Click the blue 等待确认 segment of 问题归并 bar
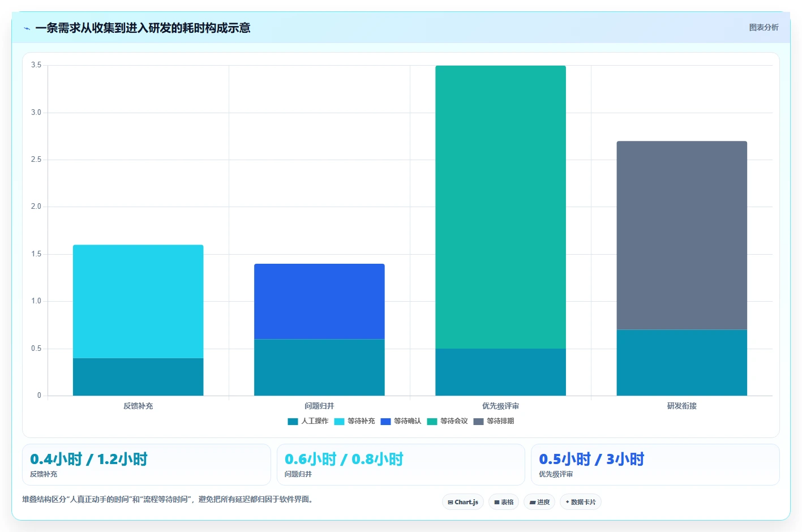 click(319, 301)
